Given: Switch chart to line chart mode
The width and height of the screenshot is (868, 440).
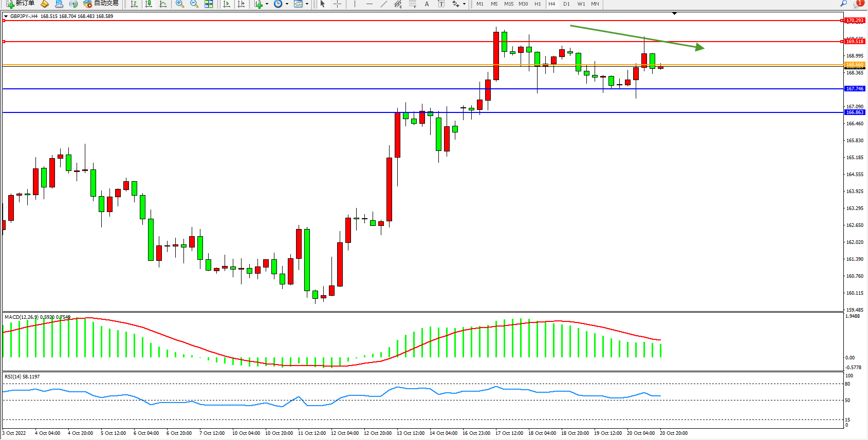Looking at the screenshot, I should (x=163, y=4).
